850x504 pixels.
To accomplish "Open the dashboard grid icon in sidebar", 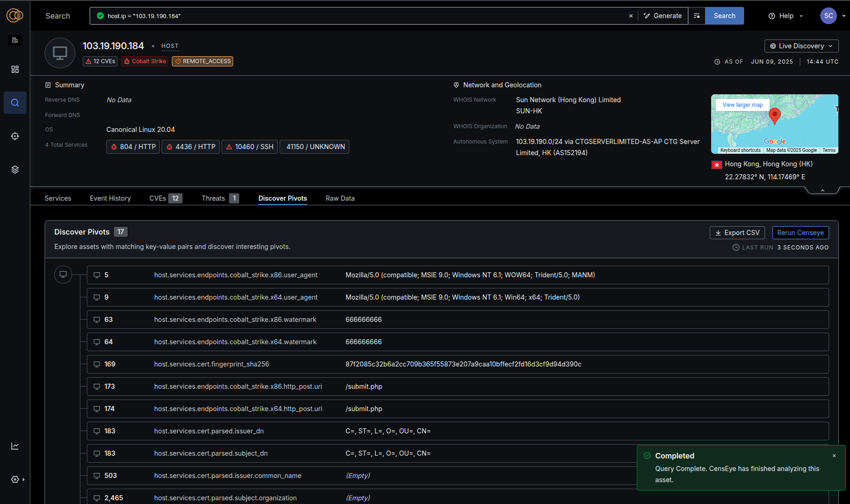I will click(15, 69).
